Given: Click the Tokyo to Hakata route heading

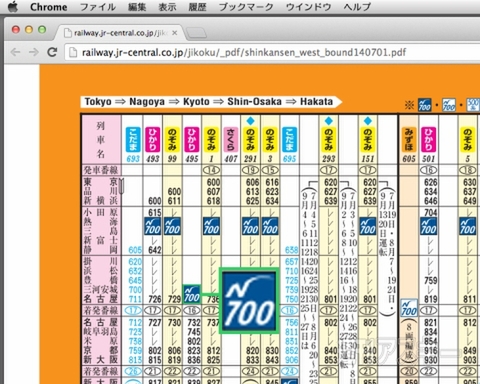Looking at the screenshot, I should 209,101.
